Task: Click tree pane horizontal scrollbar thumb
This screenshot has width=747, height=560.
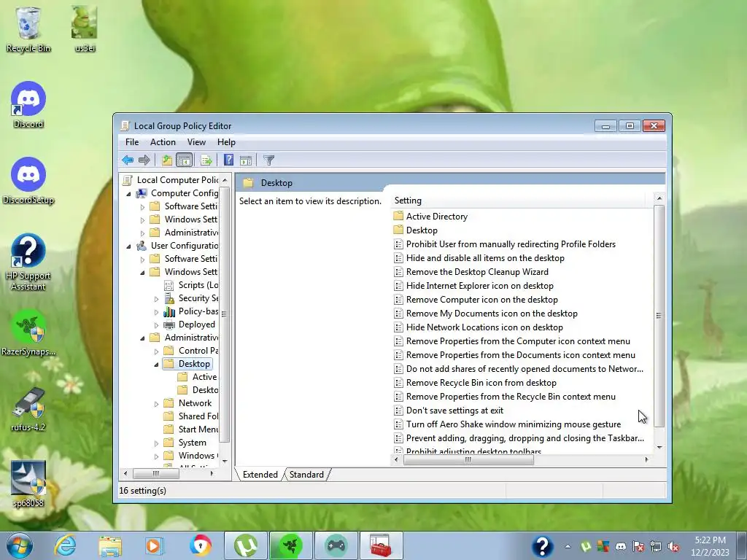Action: coord(156,473)
